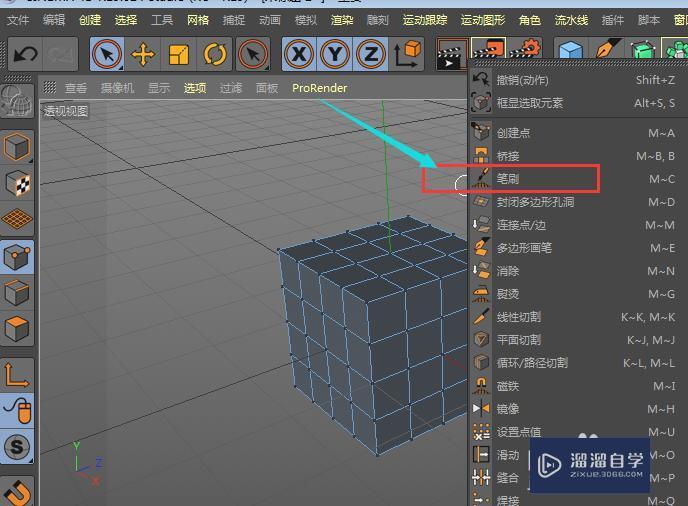
Task: Toggle Z axis lock
Action: point(371,54)
